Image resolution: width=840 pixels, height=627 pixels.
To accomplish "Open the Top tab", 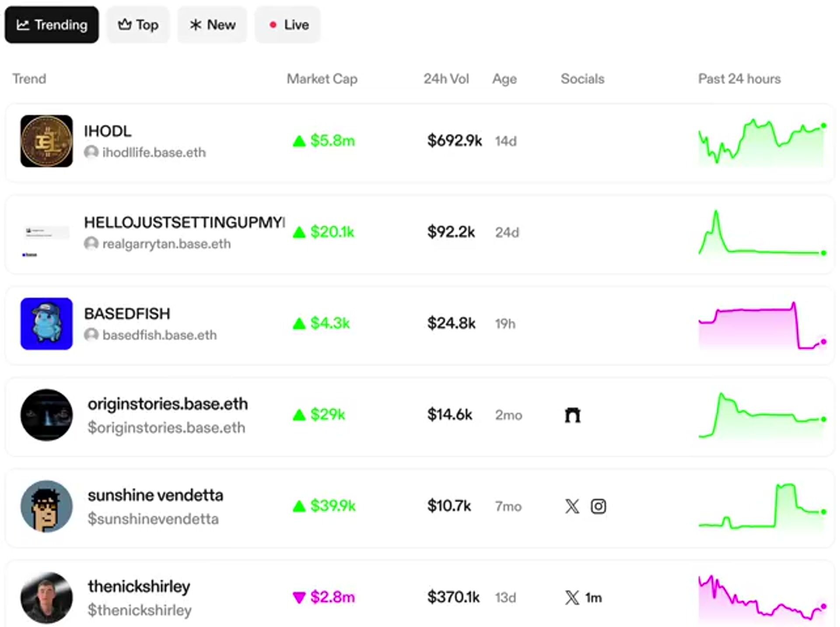I will coord(138,25).
